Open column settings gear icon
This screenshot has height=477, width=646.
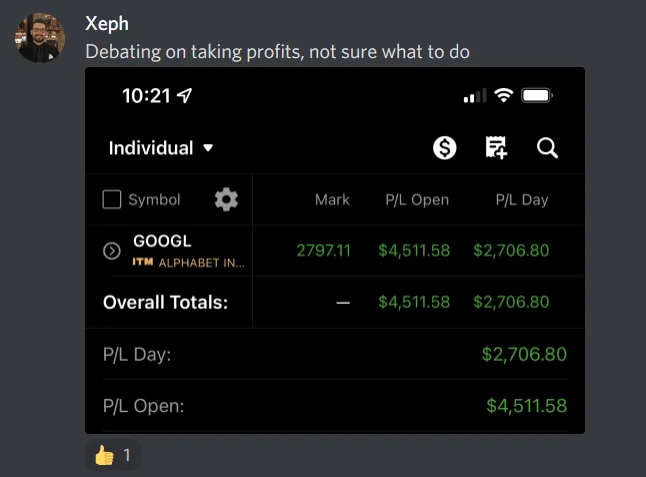[226, 199]
